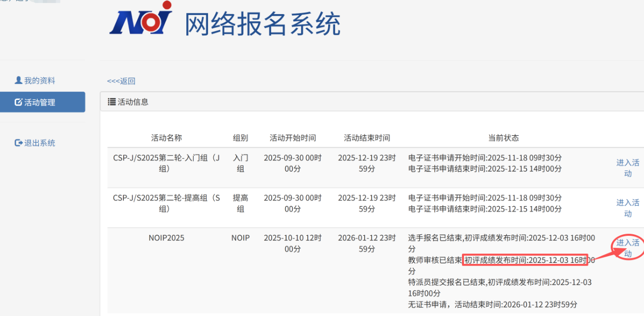Click the 网络报名系统 page title
The height and width of the screenshot is (316, 644).
[x=263, y=22]
